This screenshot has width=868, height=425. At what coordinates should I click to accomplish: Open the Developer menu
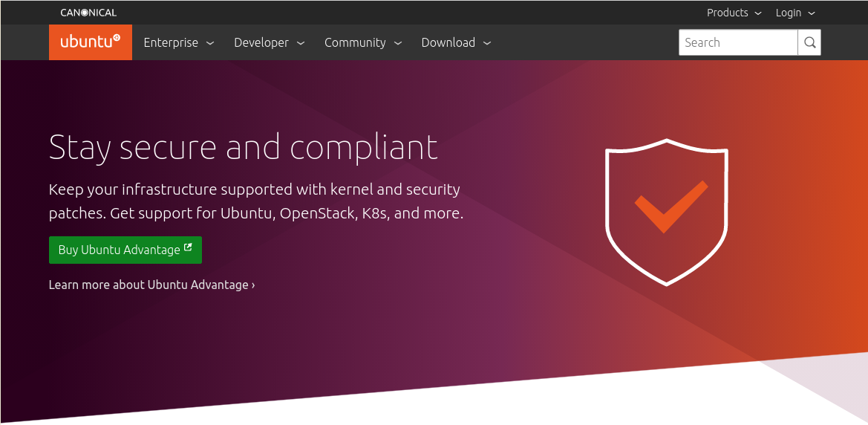(269, 42)
